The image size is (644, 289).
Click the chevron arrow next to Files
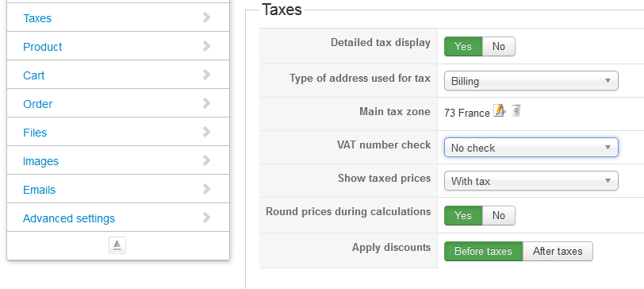click(206, 132)
